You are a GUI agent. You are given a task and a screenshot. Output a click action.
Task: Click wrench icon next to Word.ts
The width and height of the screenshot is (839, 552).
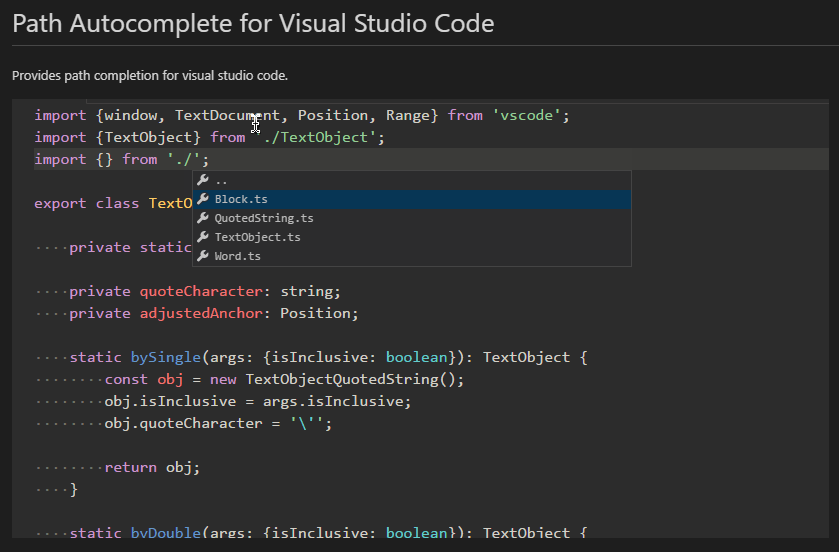(203, 256)
